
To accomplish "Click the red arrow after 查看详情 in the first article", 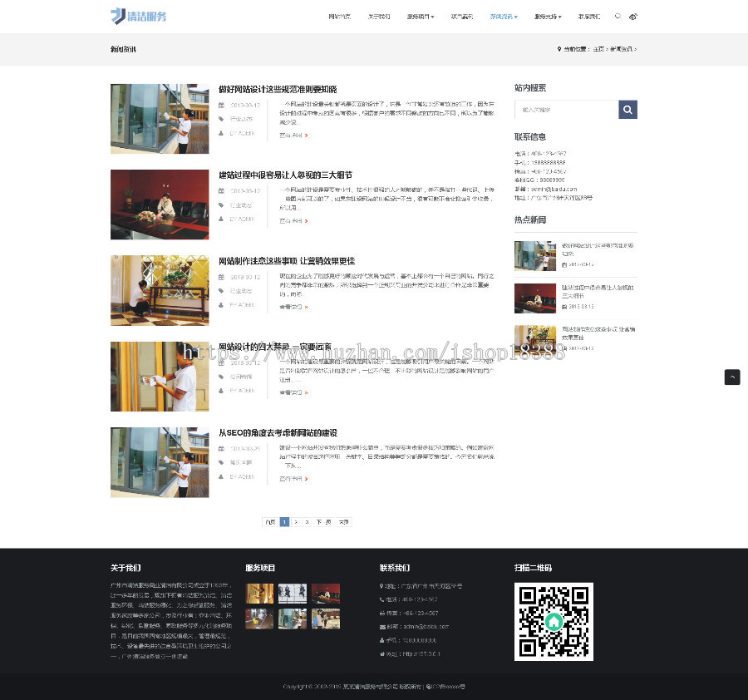I will (x=306, y=136).
